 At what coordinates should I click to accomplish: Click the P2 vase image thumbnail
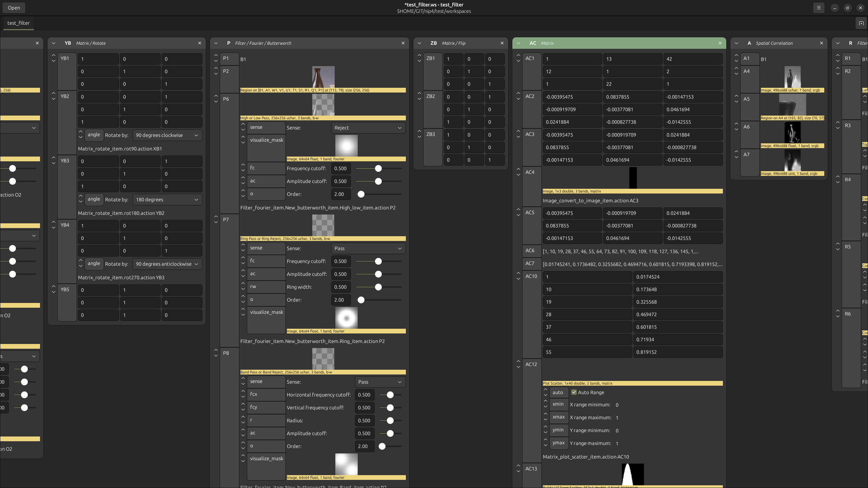323,77
